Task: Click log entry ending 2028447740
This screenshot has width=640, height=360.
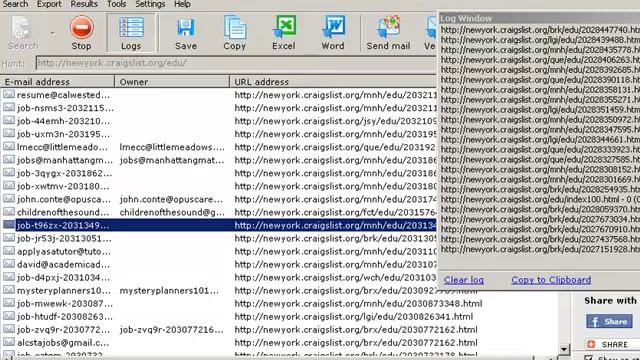Action: point(540,30)
